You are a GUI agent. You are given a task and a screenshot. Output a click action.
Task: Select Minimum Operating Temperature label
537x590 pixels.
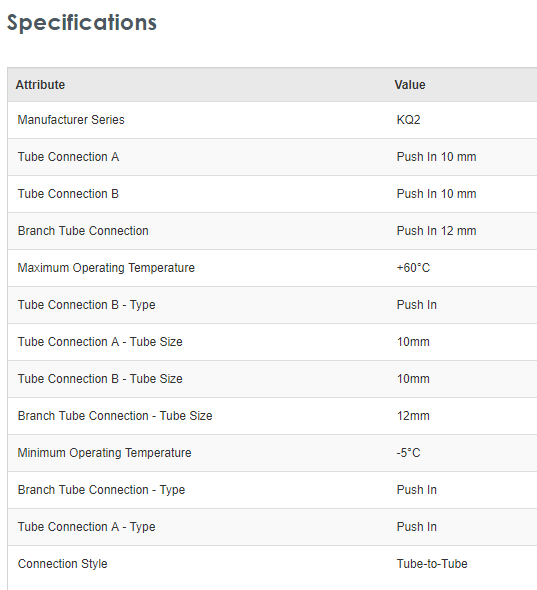[105, 453]
